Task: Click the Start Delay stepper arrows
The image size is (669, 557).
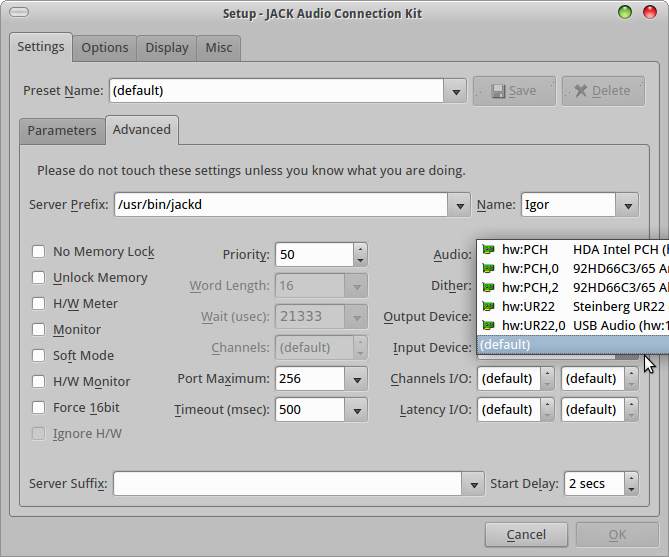Action: coord(631,484)
